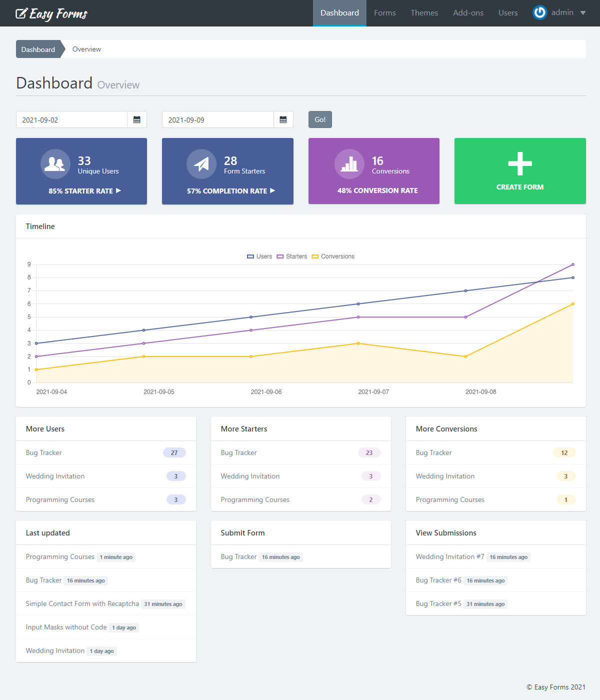Select the 2021-09-07 Users data point

[358, 304]
